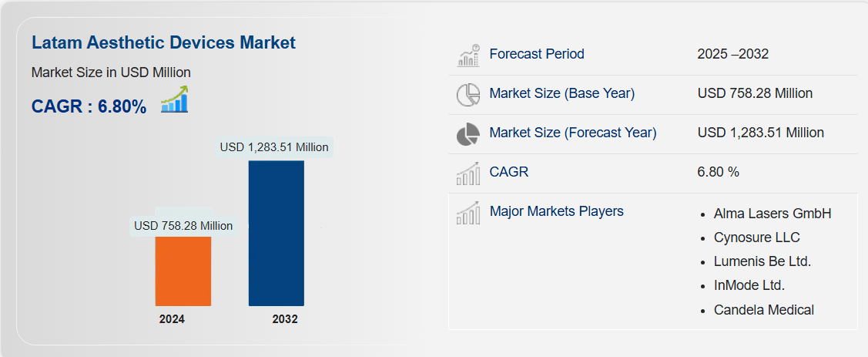This screenshot has height=357, width=868.
Task: Click the Major Markets Players icon
Action: [468, 212]
